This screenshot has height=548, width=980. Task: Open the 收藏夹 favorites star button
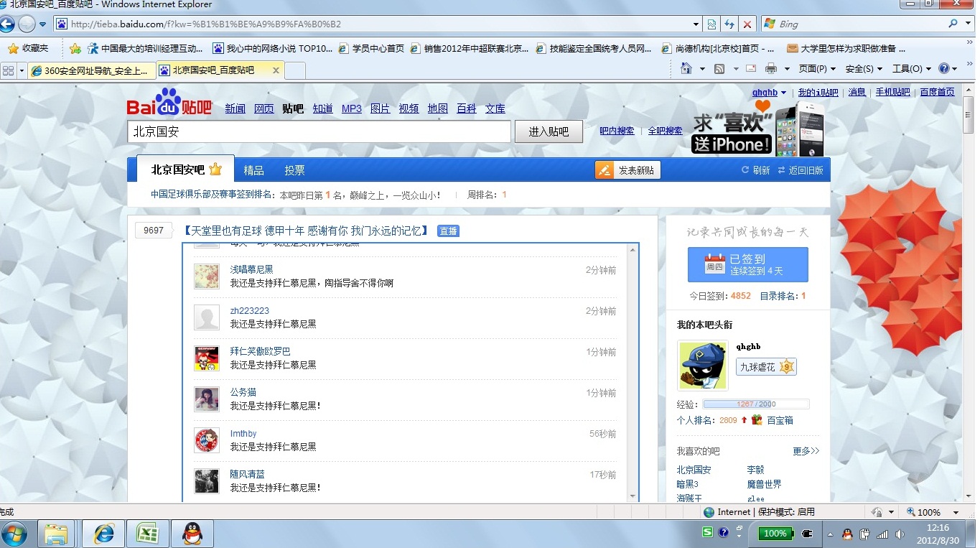point(28,49)
